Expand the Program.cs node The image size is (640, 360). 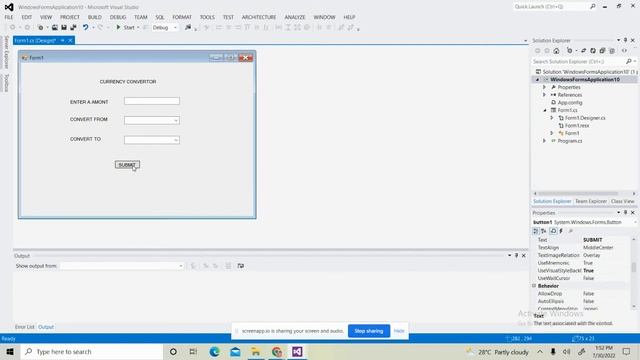[544, 141]
